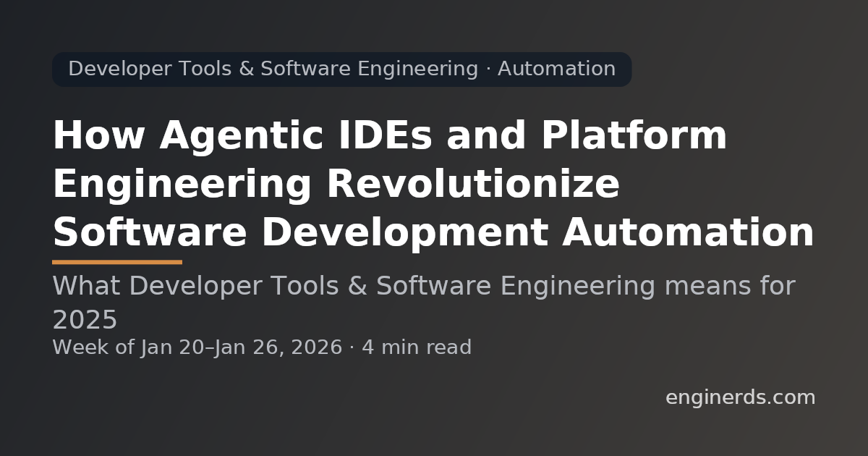The height and width of the screenshot is (456, 868).
Task: Select the word Revolutionize in the headline
Action: (474, 184)
